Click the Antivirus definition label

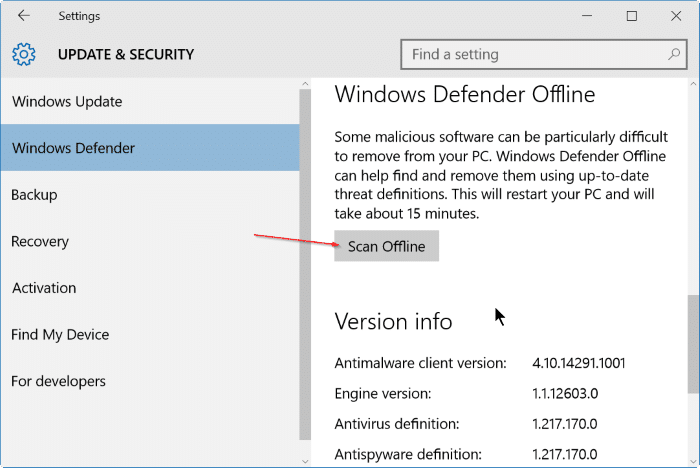397,424
